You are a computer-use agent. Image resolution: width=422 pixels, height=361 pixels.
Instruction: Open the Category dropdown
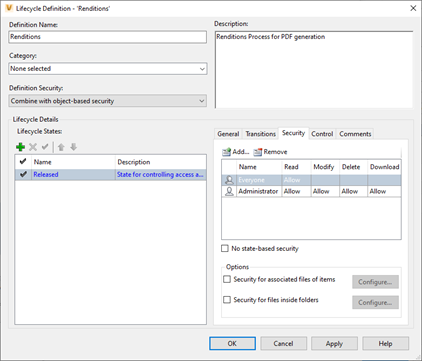[x=108, y=69]
